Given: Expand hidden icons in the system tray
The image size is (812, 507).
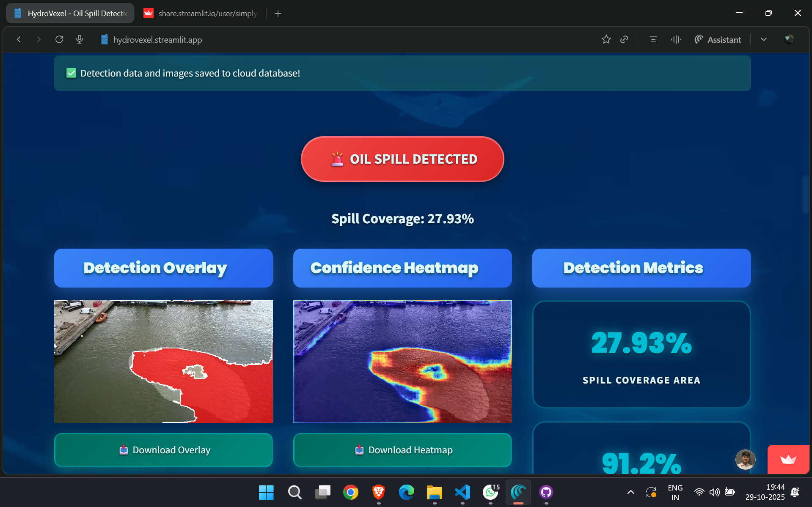Looking at the screenshot, I should (630, 492).
